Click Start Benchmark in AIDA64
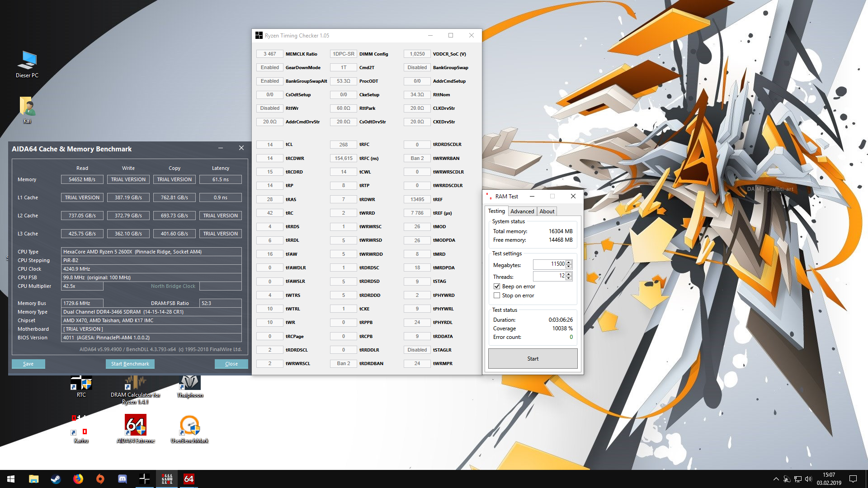868x488 pixels. coord(130,364)
